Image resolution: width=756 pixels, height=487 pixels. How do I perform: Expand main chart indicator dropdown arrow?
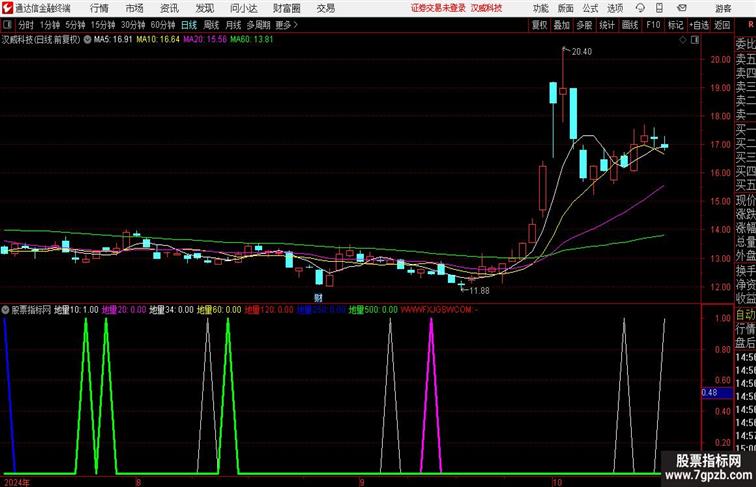[x=87, y=40]
